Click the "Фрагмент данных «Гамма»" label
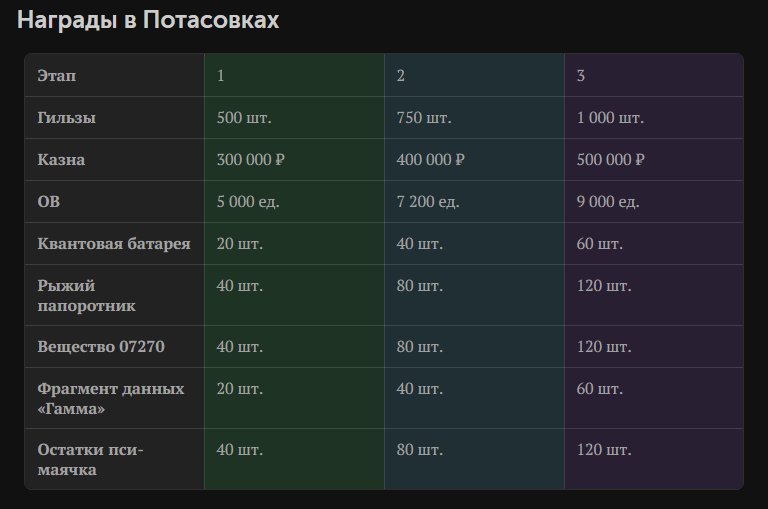768x509 pixels. pyautogui.click(x=110, y=398)
